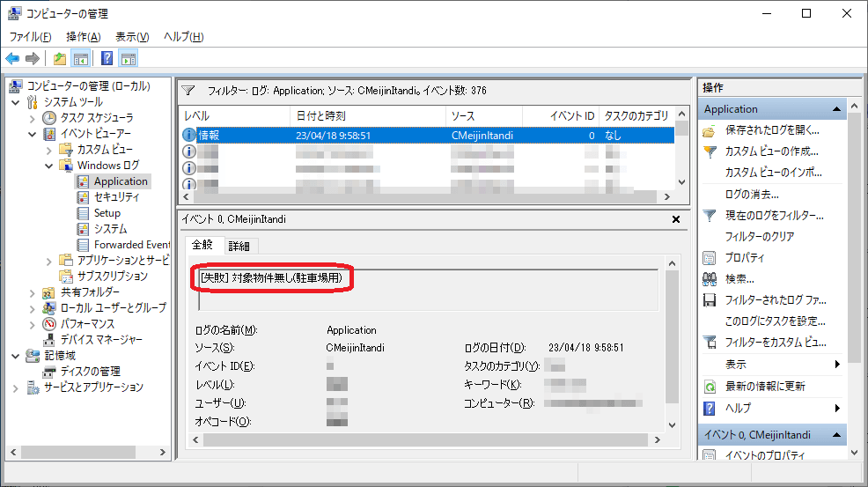This screenshot has height=487, width=868.
Task: Select セキュリティ log in tree
Action: (115, 197)
